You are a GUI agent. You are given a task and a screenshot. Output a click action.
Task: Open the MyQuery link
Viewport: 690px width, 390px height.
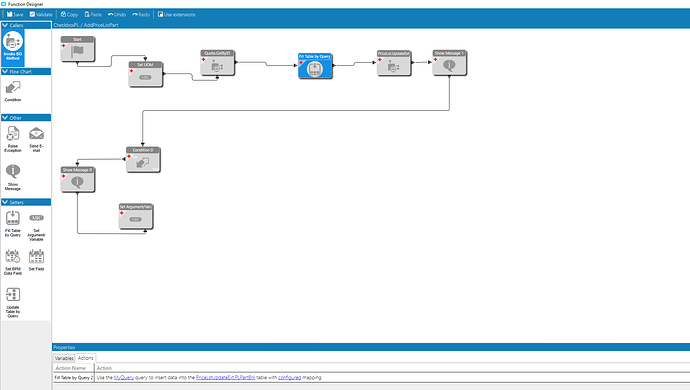[x=124, y=377]
